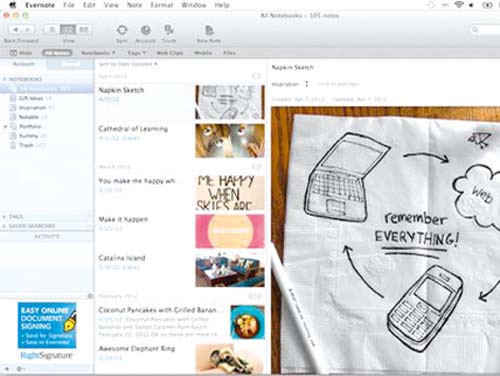Click the Catalina Island thumbnail
The width and height of the screenshot is (500, 376).
point(230,270)
